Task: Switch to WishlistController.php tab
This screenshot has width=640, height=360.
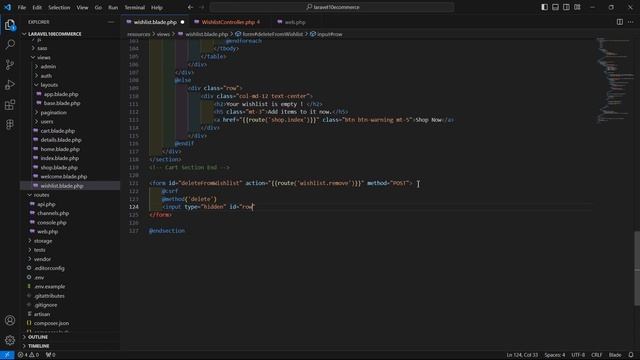Action: [228, 22]
